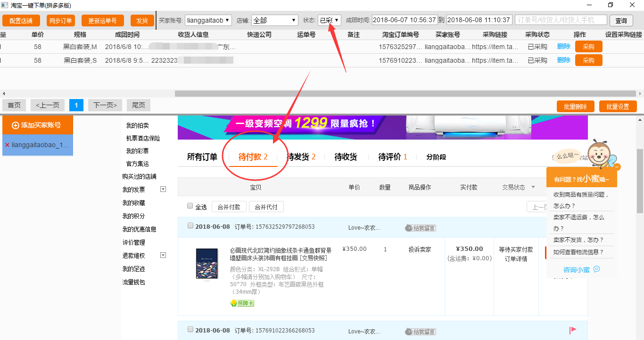Select the 黑白套装,M spec cell
644x340 pixels.
click(x=80, y=47)
